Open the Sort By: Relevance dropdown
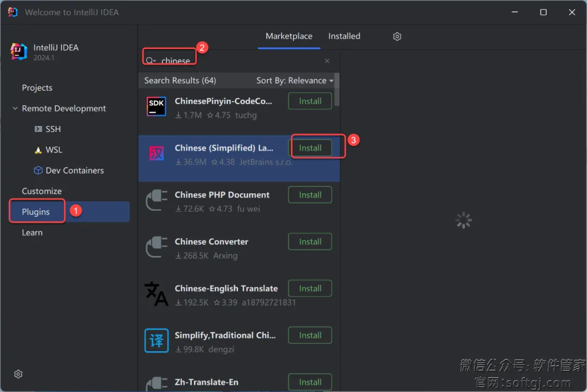Viewport: 587px width, 392px height. point(295,80)
